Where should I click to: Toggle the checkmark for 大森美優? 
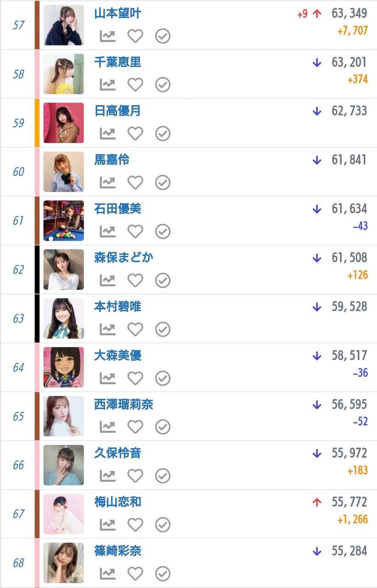point(163,378)
